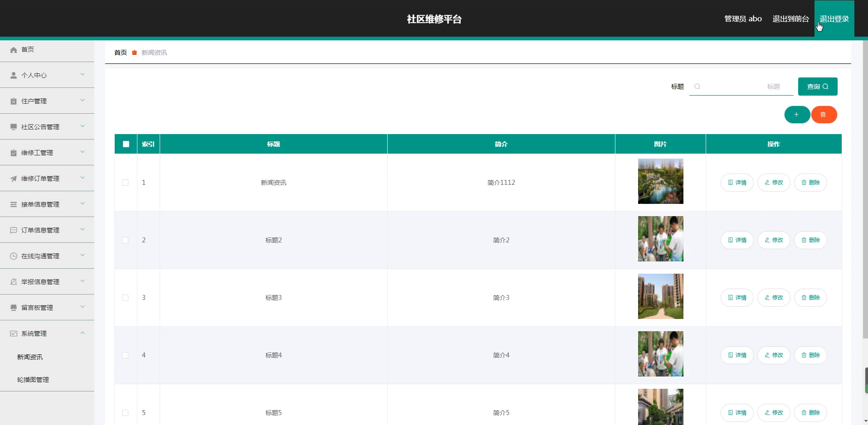Image resolution: width=868 pixels, height=425 pixels.
Task: Click the monitor icon beside 社区公告管理
Action: 14,127
